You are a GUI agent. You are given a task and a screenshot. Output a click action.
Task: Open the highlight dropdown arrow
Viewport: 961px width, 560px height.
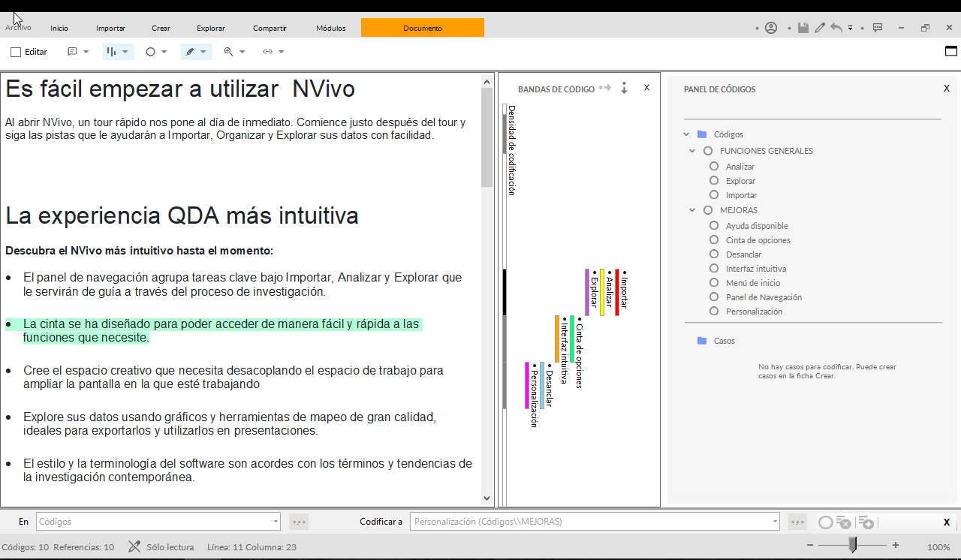[x=203, y=52]
